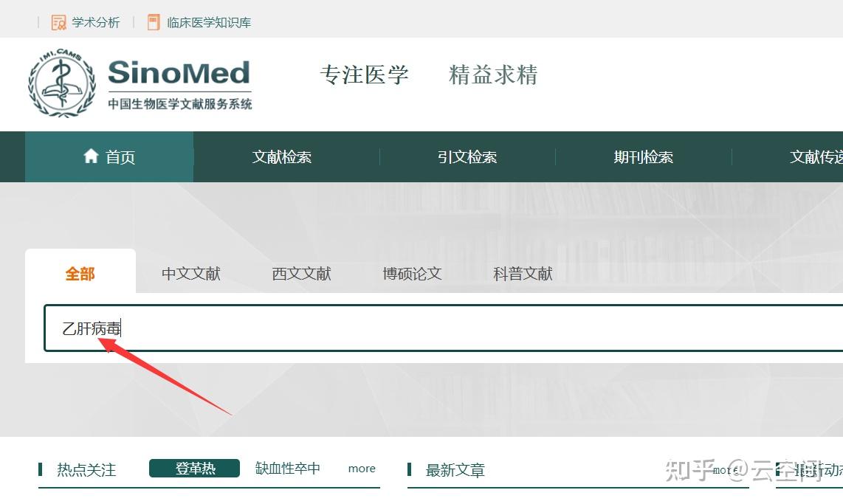
Task: Select the 中文文献 search scope
Action: (x=190, y=274)
